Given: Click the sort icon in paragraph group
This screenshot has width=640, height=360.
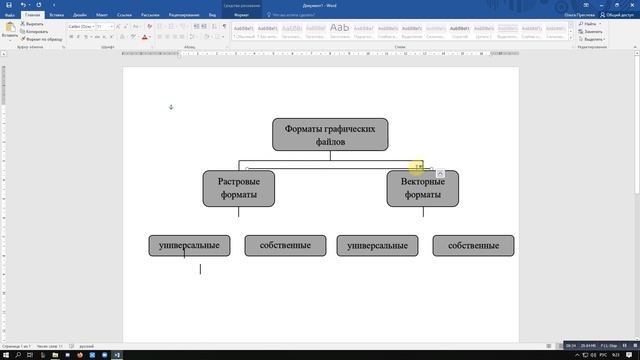Looking at the screenshot, I should click(x=214, y=27).
